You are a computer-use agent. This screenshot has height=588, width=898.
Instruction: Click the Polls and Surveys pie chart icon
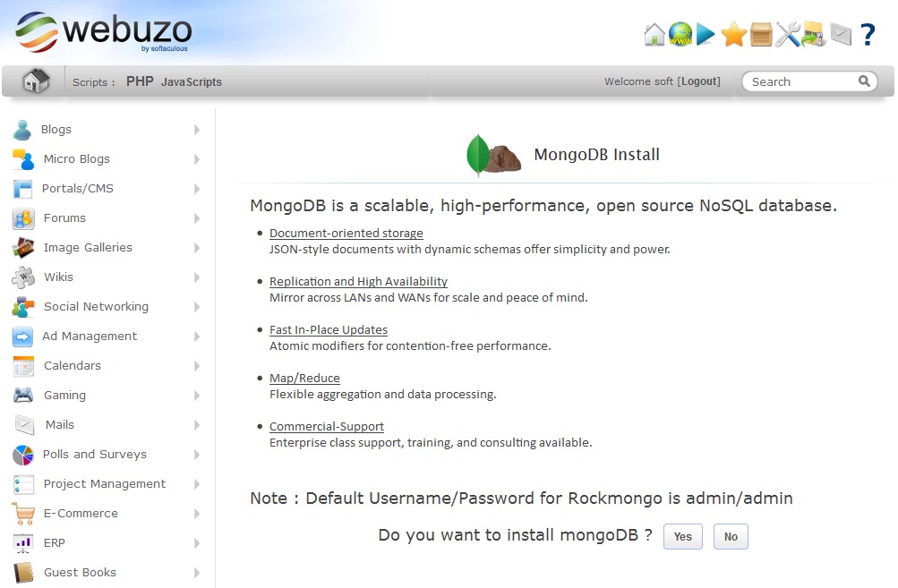tap(23, 456)
